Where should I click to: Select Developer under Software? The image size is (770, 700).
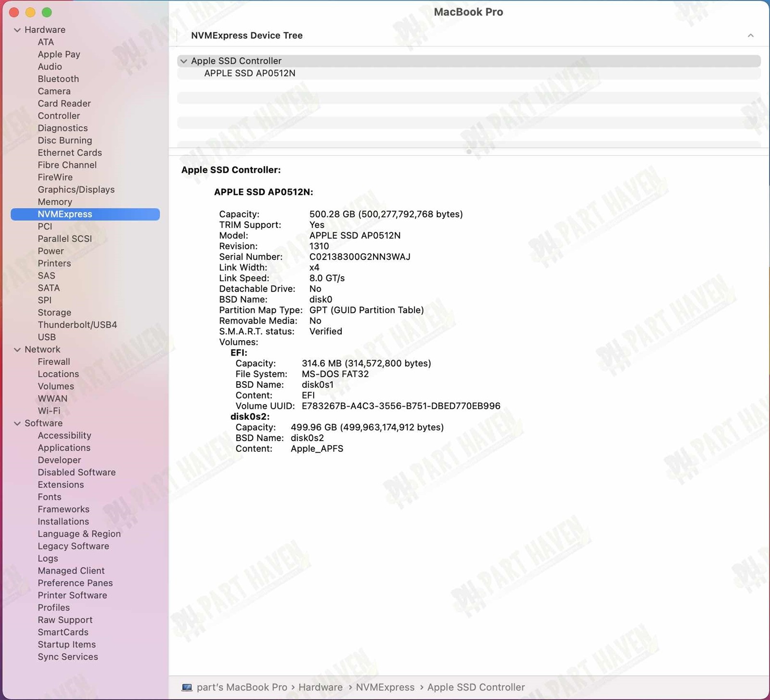point(59,460)
